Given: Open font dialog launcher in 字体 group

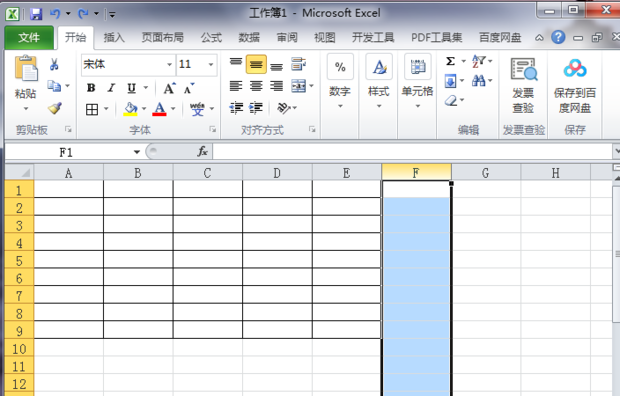Looking at the screenshot, I should (213, 129).
